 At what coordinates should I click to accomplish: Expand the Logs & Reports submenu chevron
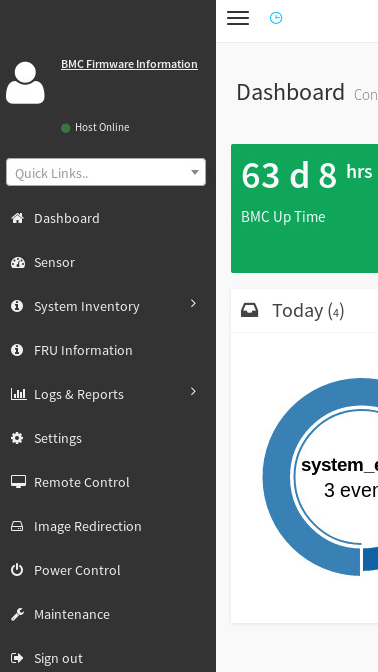pos(193,391)
